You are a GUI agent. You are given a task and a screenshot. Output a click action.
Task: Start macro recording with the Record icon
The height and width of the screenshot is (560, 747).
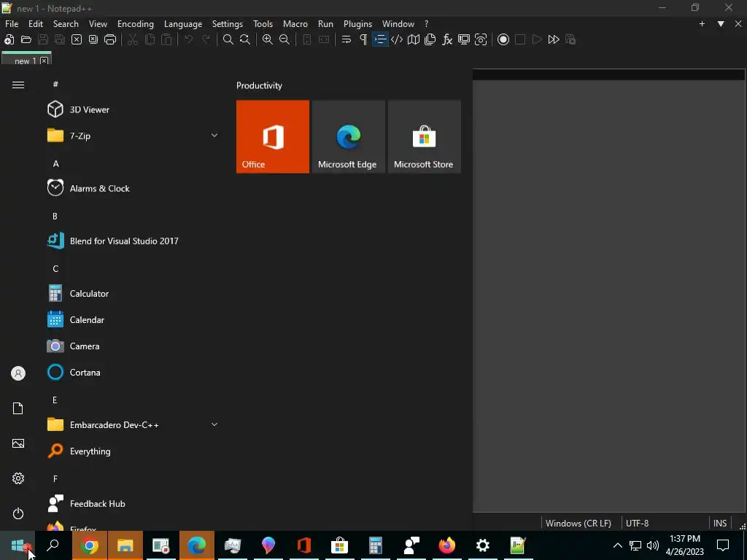(x=503, y=39)
